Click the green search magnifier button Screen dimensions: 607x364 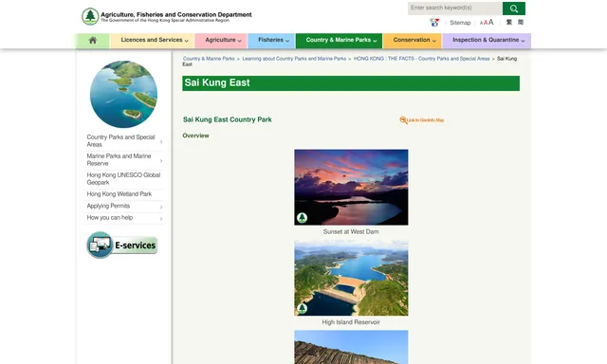click(514, 9)
